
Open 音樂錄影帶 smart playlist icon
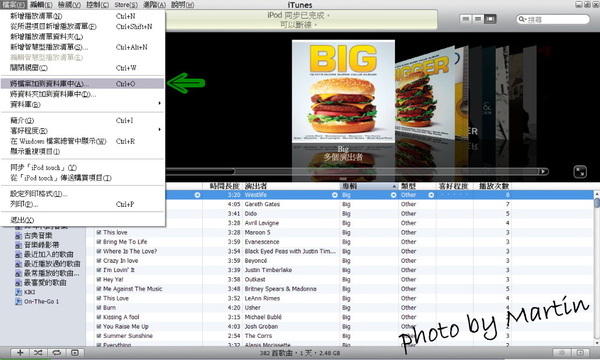18,245
